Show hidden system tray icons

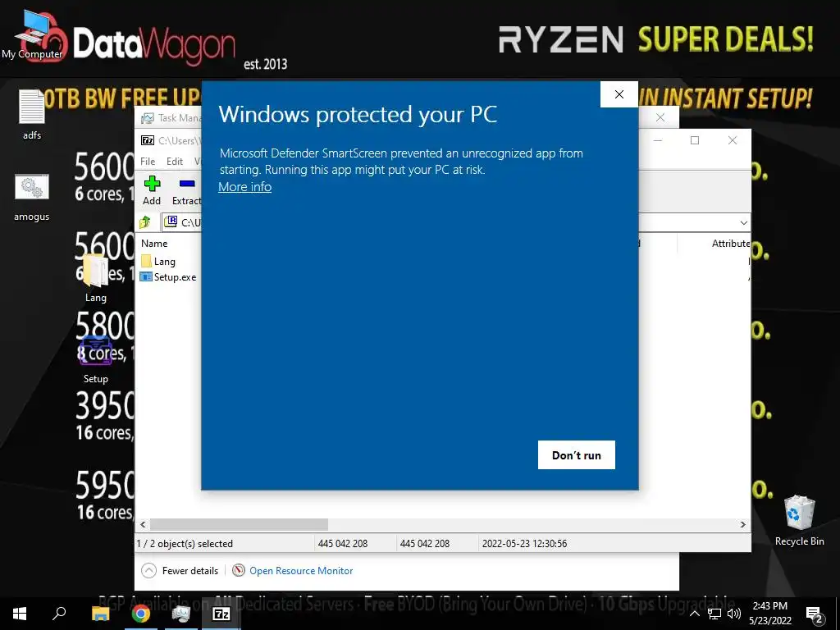(x=694, y=614)
